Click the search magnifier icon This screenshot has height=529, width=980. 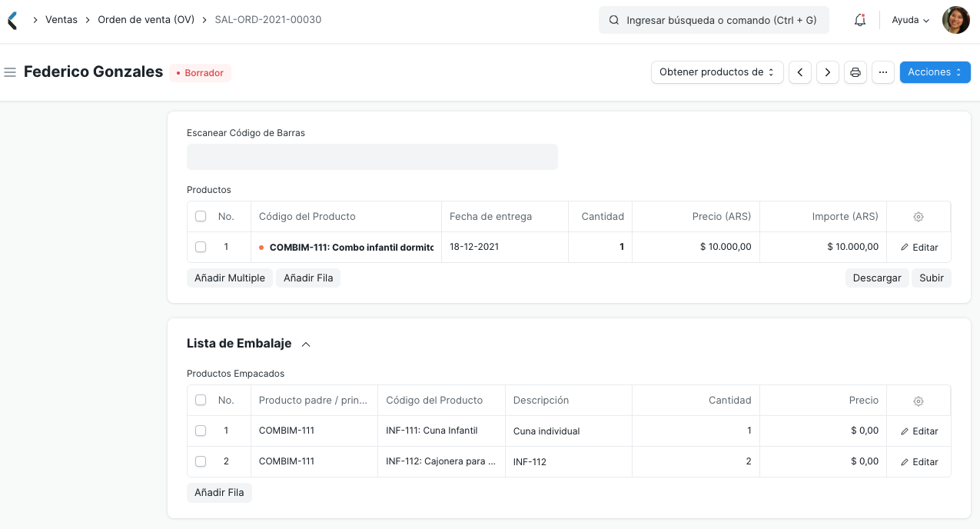coord(614,20)
